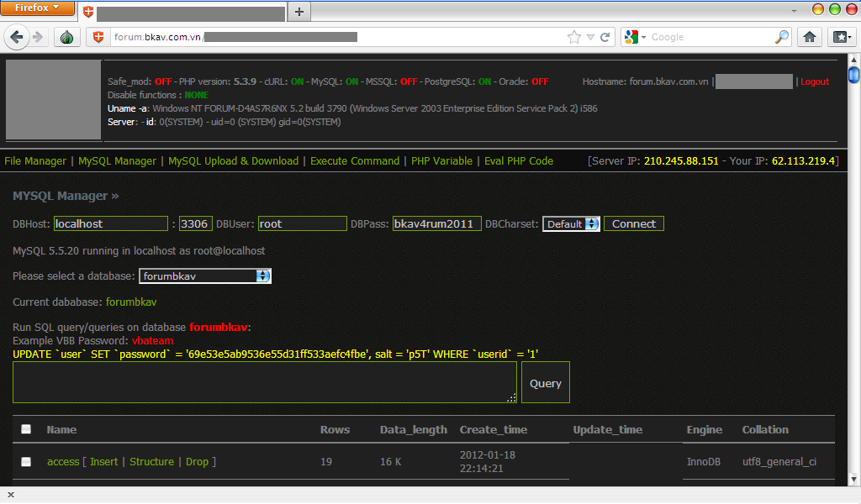The width and height of the screenshot is (861, 504).
Task: Click Drop for access table
Action: (x=197, y=462)
